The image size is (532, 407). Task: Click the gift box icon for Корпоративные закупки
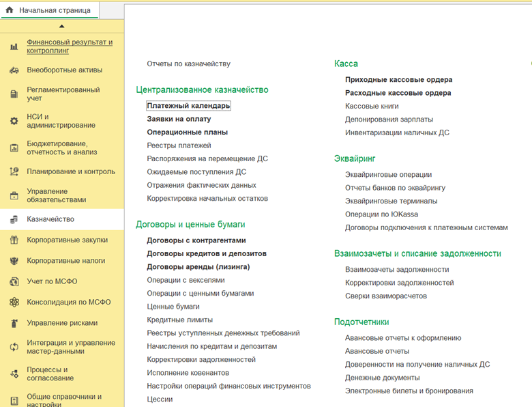click(14, 240)
